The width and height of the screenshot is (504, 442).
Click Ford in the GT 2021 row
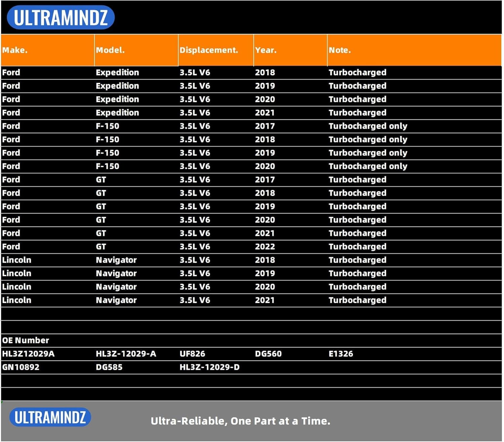click(11, 233)
